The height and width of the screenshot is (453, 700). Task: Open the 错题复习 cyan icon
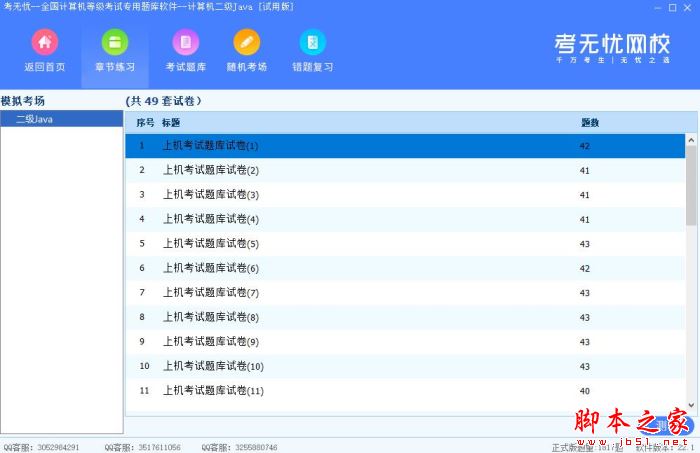[x=312, y=42]
